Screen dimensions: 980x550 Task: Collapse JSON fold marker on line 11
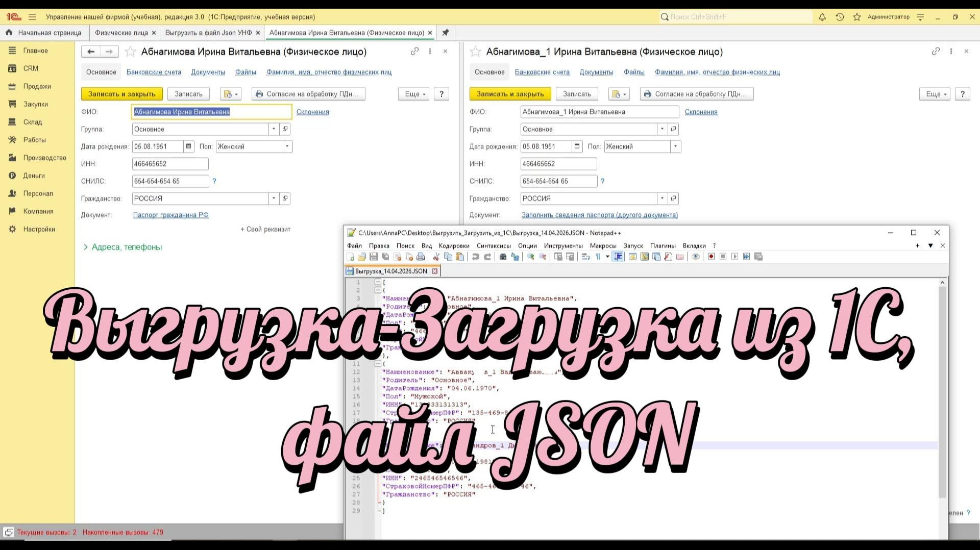[378, 364]
